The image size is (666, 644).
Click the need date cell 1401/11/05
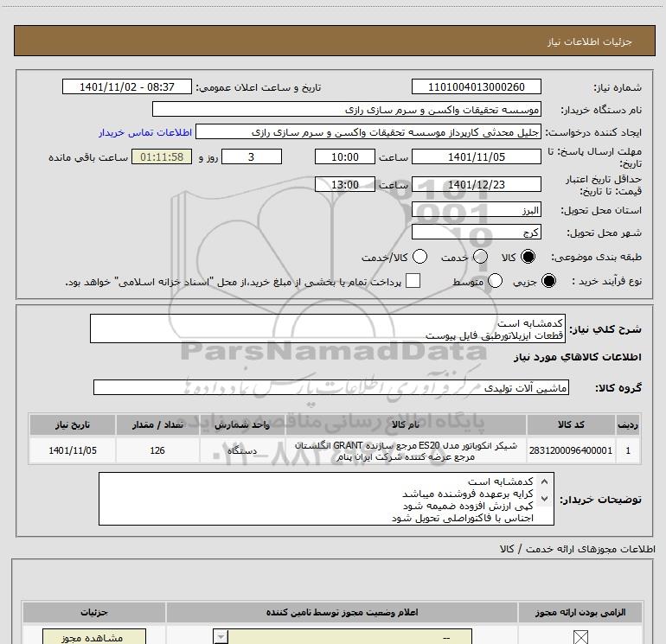(72, 450)
